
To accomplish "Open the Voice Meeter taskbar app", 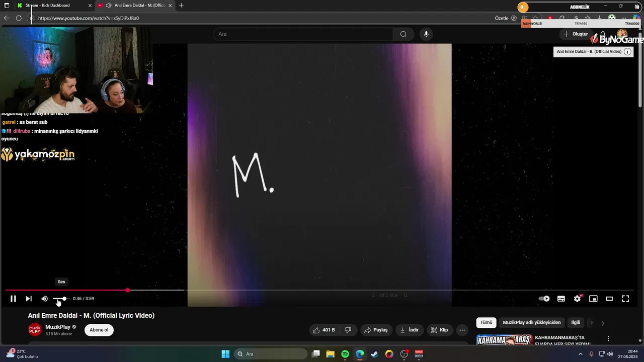I will 419,354.
